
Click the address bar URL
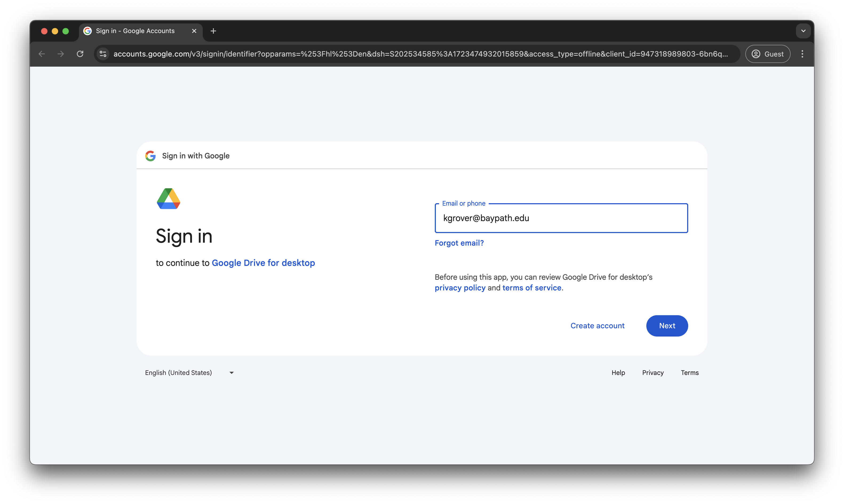[x=420, y=54]
